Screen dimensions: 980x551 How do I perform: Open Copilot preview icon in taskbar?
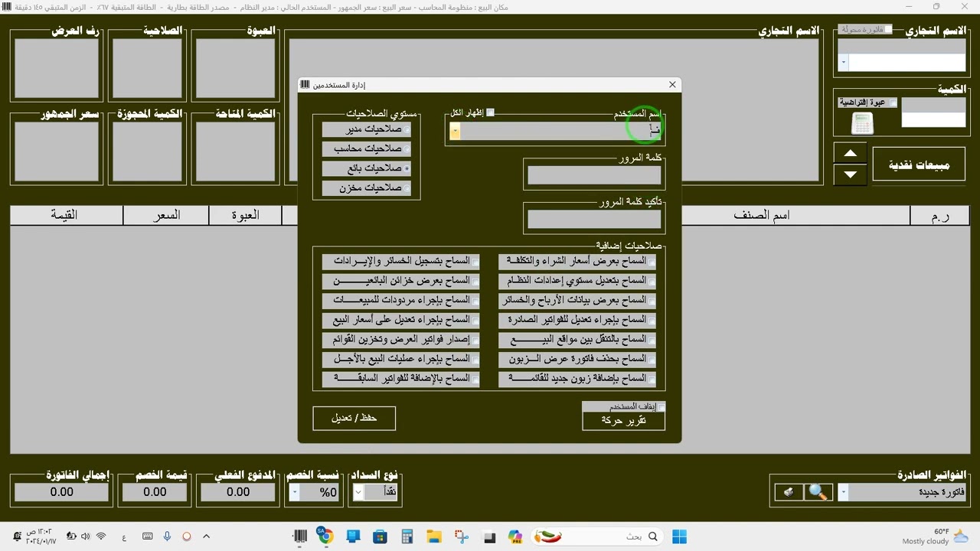(514, 536)
